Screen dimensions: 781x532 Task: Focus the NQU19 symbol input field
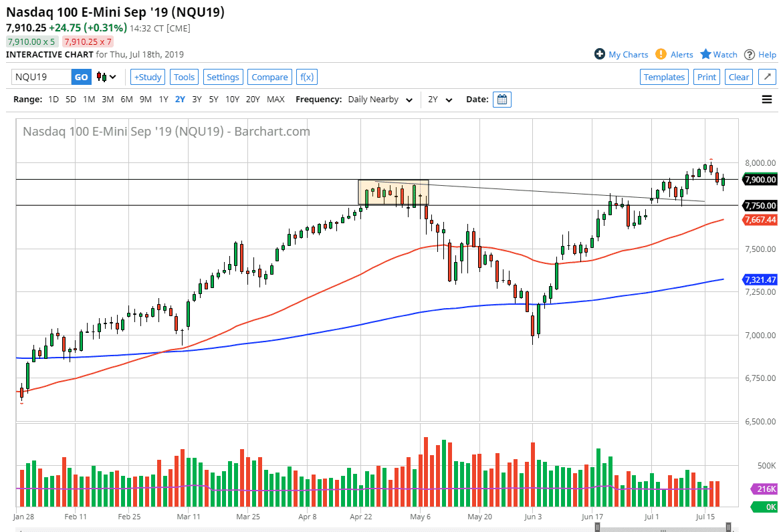point(41,77)
